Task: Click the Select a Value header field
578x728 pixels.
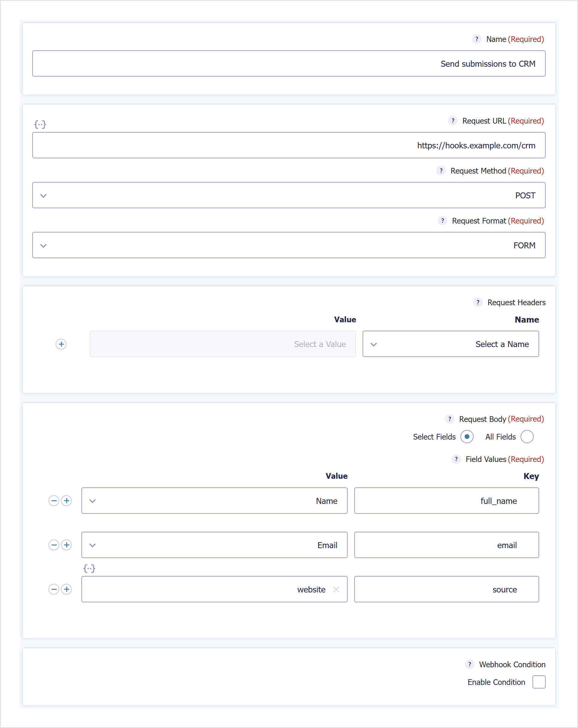Action: pos(223,344)
